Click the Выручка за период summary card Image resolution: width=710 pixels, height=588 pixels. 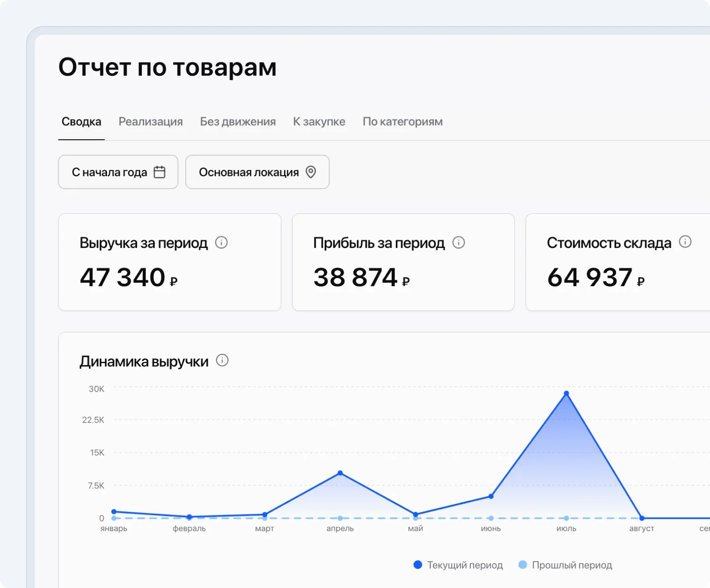click(170, 261)
